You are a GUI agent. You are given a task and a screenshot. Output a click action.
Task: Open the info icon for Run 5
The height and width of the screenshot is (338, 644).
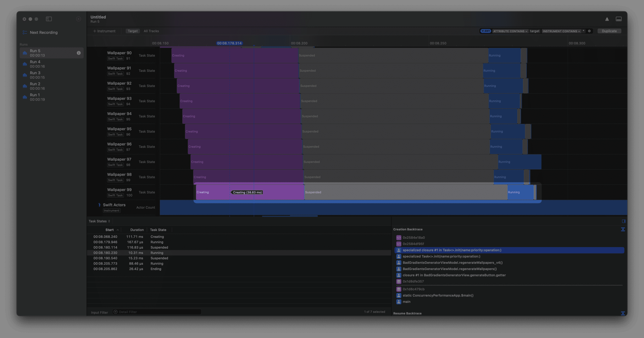tap(79, 53)
